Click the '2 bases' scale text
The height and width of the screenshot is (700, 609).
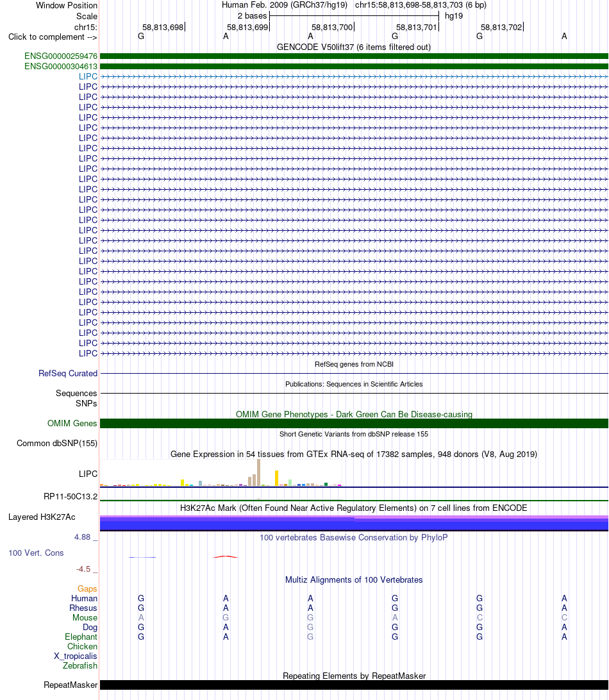(x=253, y=16)
